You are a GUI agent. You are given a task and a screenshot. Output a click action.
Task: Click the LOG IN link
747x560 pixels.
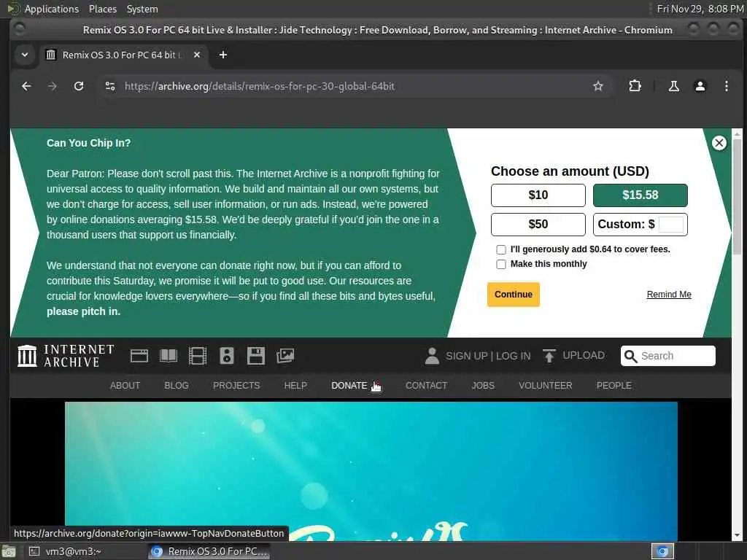tap(513, 356)
